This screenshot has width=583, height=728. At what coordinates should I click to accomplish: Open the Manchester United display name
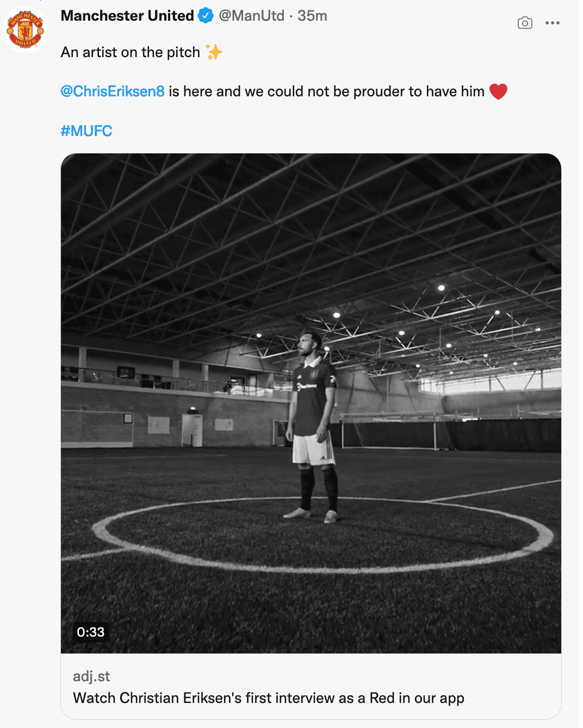point(127,16)
